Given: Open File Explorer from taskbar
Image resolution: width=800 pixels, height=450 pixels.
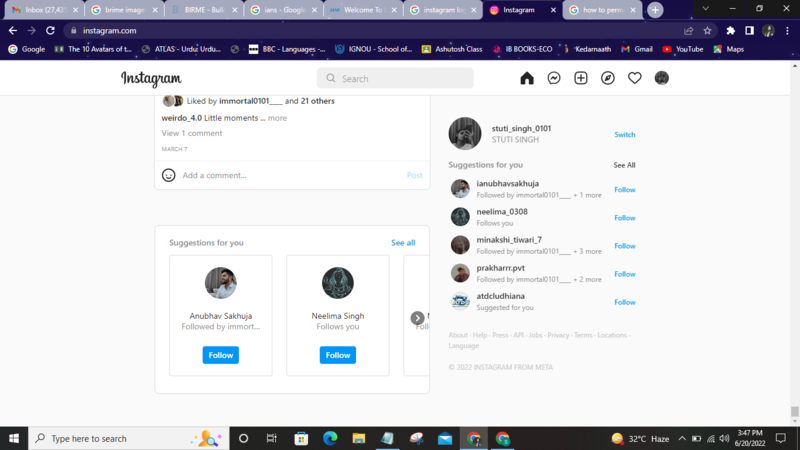Looking at the screenshot, I should pos(359,438).
